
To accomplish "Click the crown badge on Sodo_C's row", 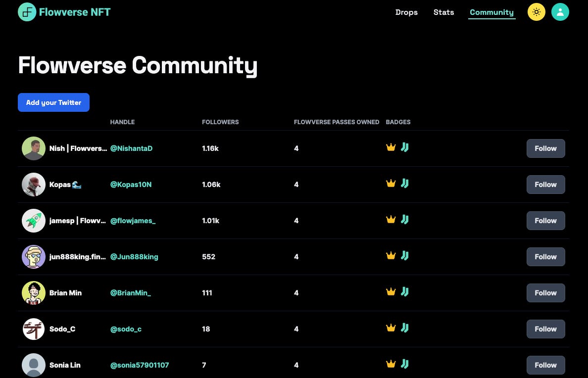I will (x=391, y=328).
